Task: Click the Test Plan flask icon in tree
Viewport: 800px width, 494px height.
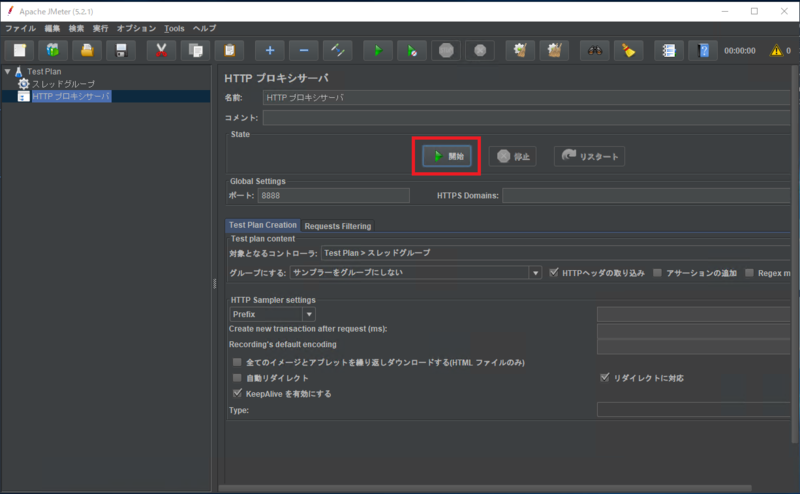Action: (18, 71)
